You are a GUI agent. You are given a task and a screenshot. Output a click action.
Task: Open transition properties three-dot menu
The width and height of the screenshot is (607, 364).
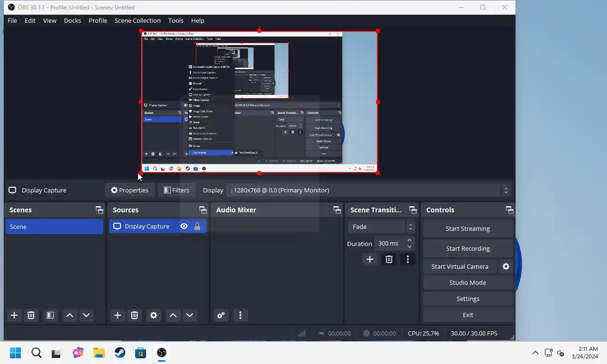408,259
